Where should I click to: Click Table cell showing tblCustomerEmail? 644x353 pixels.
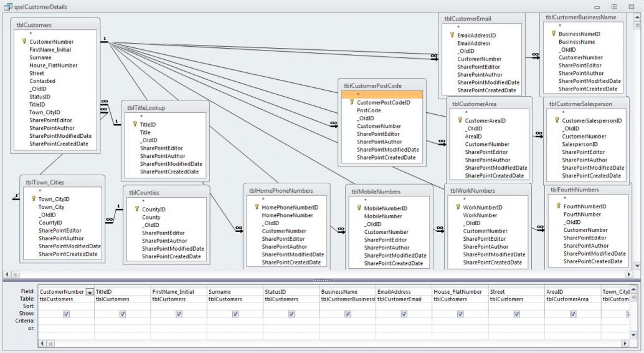404,299
